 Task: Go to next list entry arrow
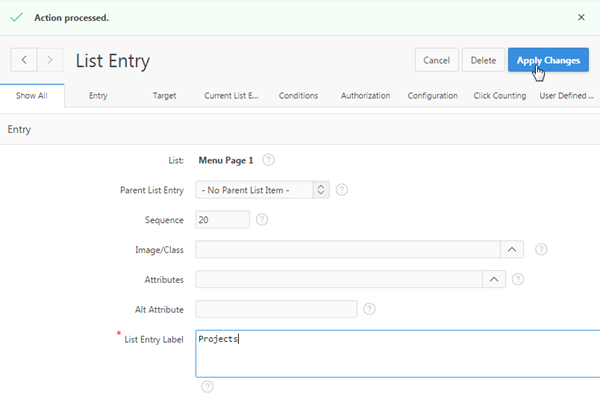pyautogui.click(x=50, y=60)
